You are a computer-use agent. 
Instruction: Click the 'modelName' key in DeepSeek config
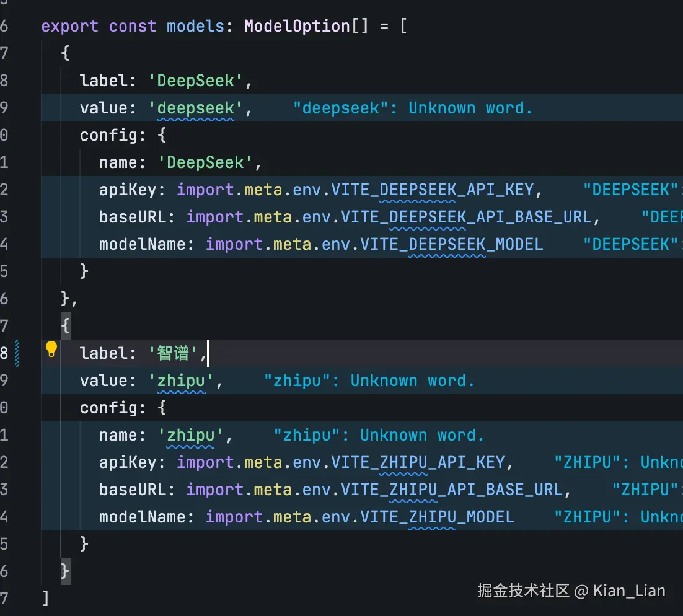[142, 244]
